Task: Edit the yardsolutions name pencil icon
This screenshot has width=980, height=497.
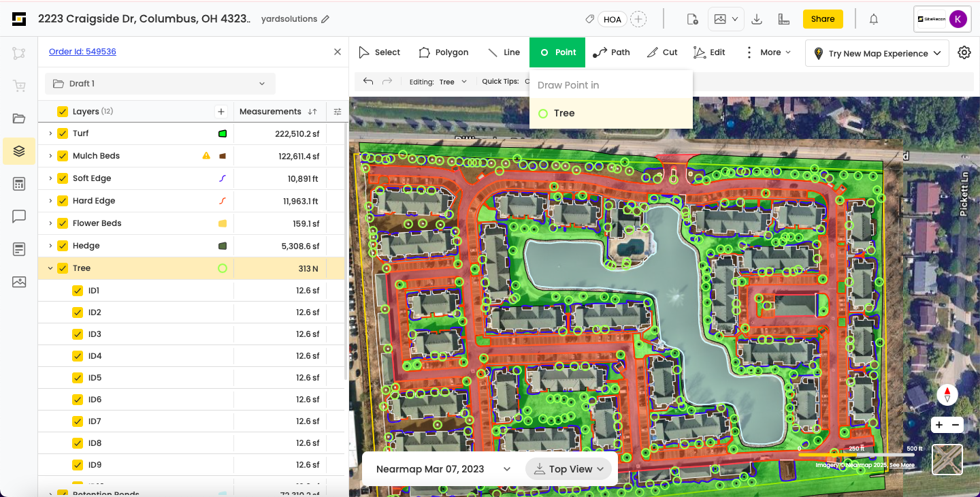Action: click(x=325, y=19)
